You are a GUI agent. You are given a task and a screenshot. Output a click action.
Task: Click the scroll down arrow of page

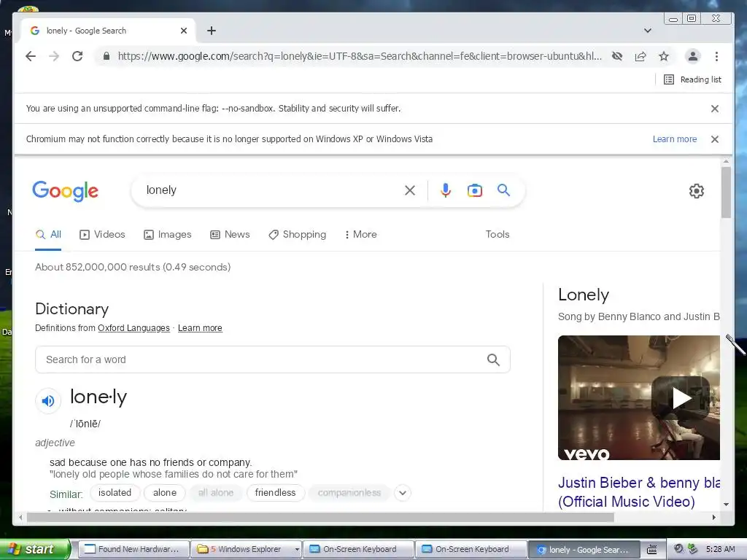click(726, 504)
